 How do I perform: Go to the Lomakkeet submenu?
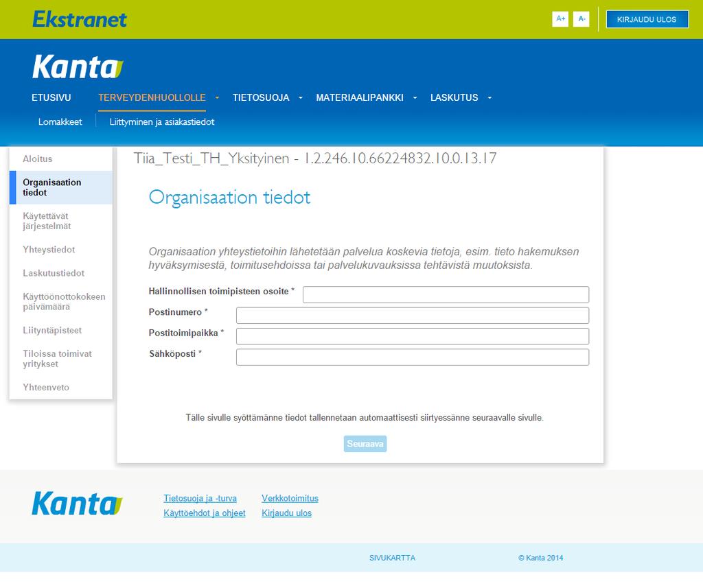click(60, 122)
